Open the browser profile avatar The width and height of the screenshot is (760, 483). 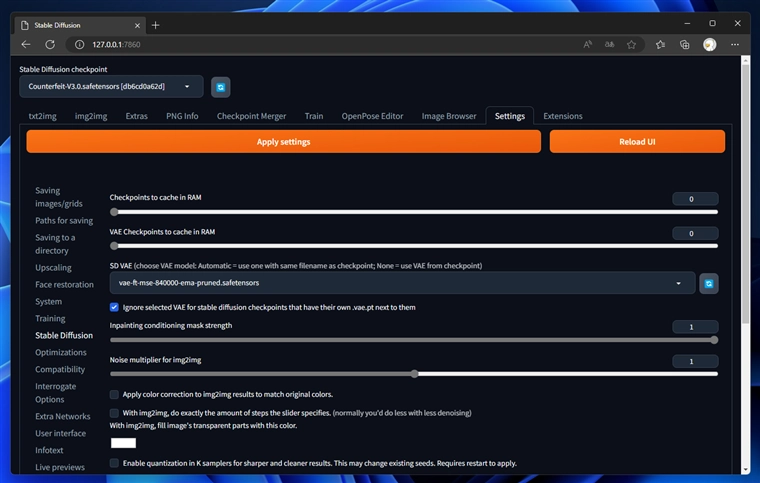710,45
